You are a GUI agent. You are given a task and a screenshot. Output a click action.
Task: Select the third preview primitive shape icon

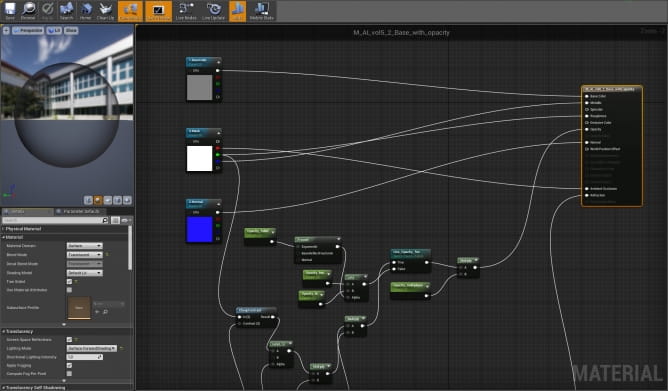pyautogui.click(x=108, y=200)
